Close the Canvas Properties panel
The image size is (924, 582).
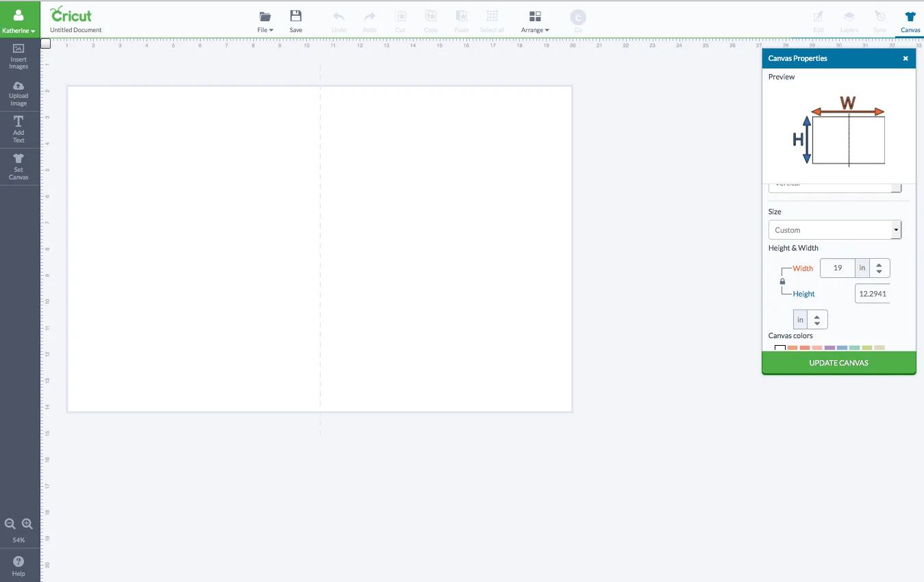(x=906, y=59)
